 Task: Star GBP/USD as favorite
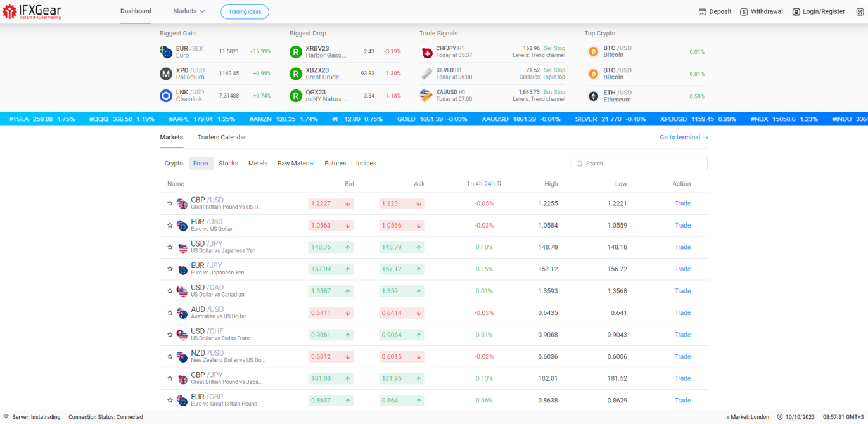tap(170, 203)
